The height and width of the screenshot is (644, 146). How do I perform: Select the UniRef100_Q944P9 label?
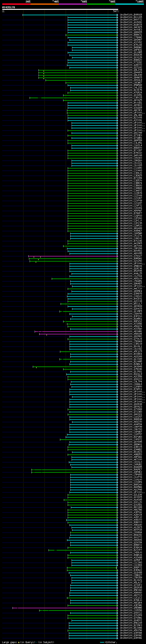pyautogui.click(x=131, y=72)
